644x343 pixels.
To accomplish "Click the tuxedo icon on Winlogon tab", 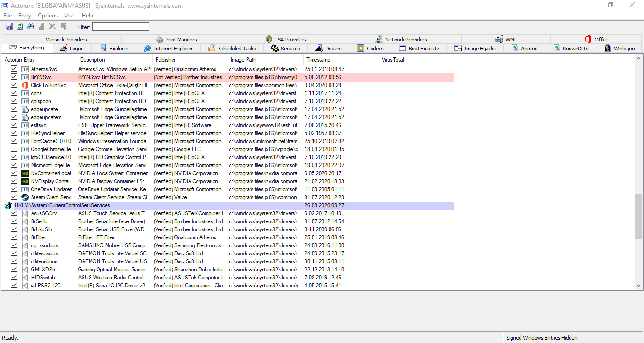I will 608,48.
